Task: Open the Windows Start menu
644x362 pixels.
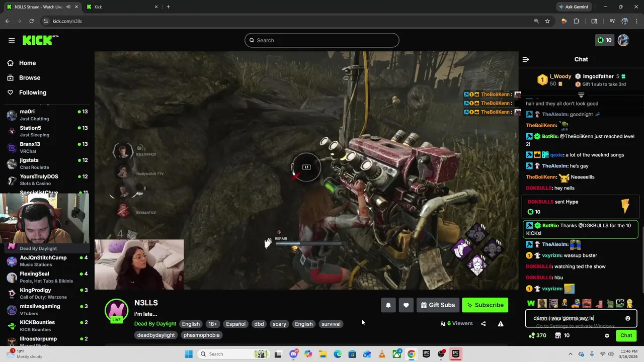Action: coord(189,354)
